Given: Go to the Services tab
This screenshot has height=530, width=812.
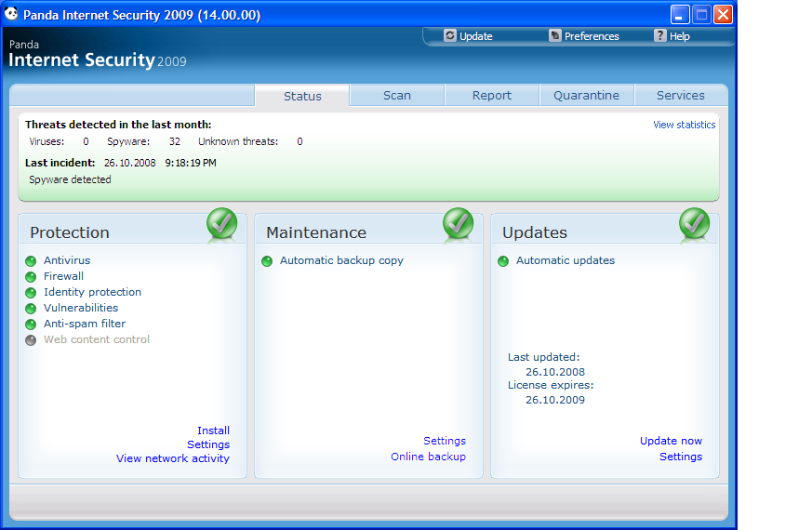Looking at the screenshot, I should tap(680, 96).
